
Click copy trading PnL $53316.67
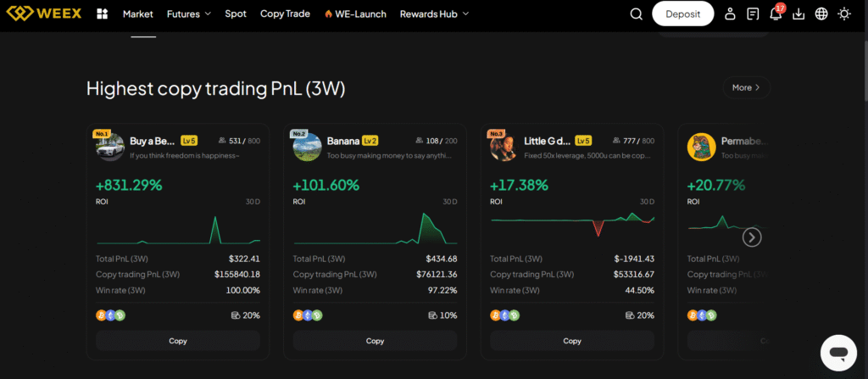(634, 274)
